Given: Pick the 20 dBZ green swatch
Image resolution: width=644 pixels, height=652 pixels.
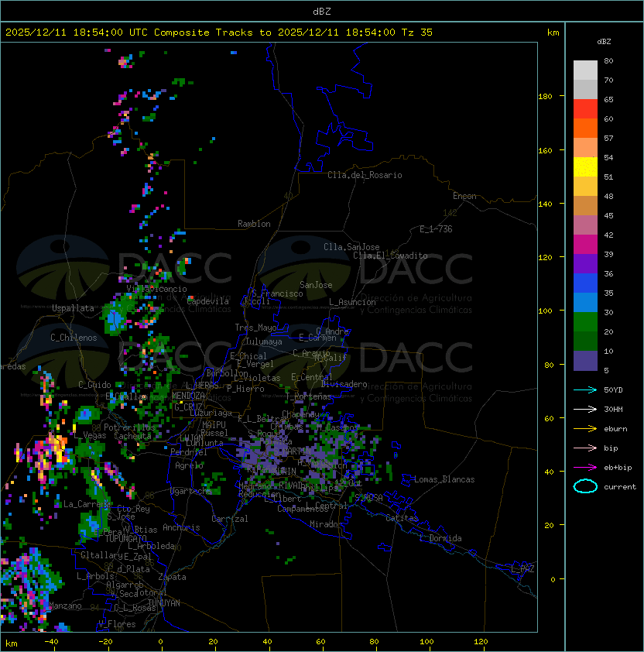Looking at the screenshot, I should 585,322.
